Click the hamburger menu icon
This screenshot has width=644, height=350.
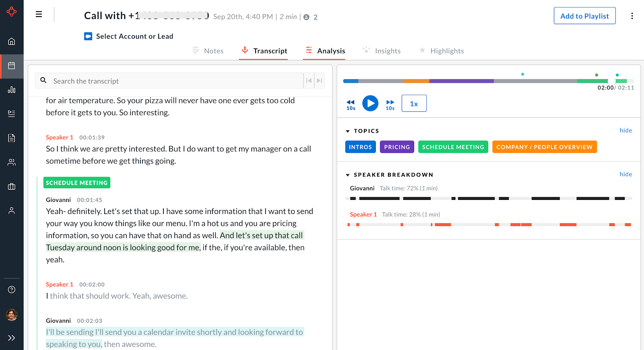point(39,14)
